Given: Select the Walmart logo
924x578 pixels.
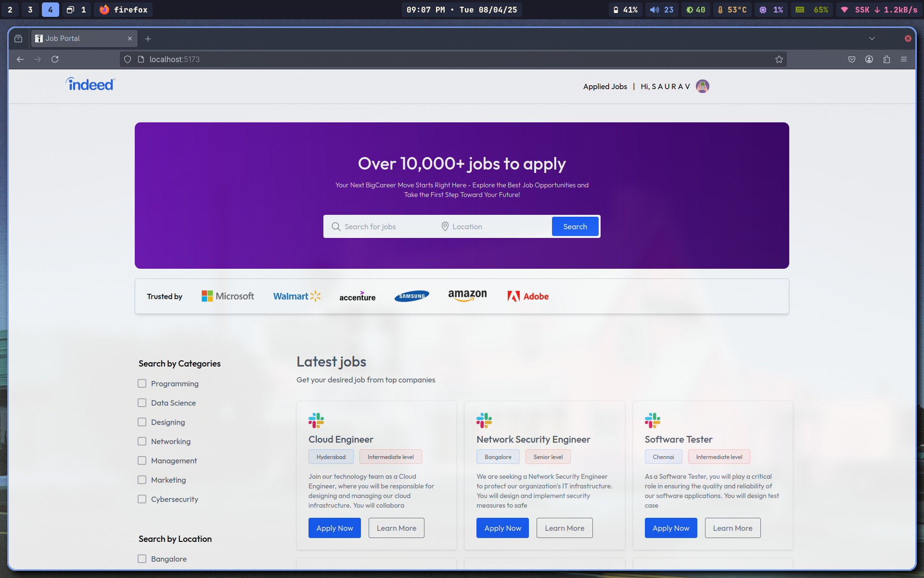Looking at the screenshot, I should click(296, 296).
